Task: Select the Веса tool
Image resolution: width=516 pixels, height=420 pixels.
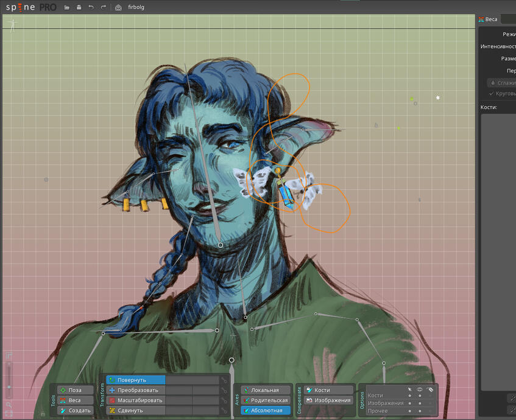Action: [x=76, y=401]
